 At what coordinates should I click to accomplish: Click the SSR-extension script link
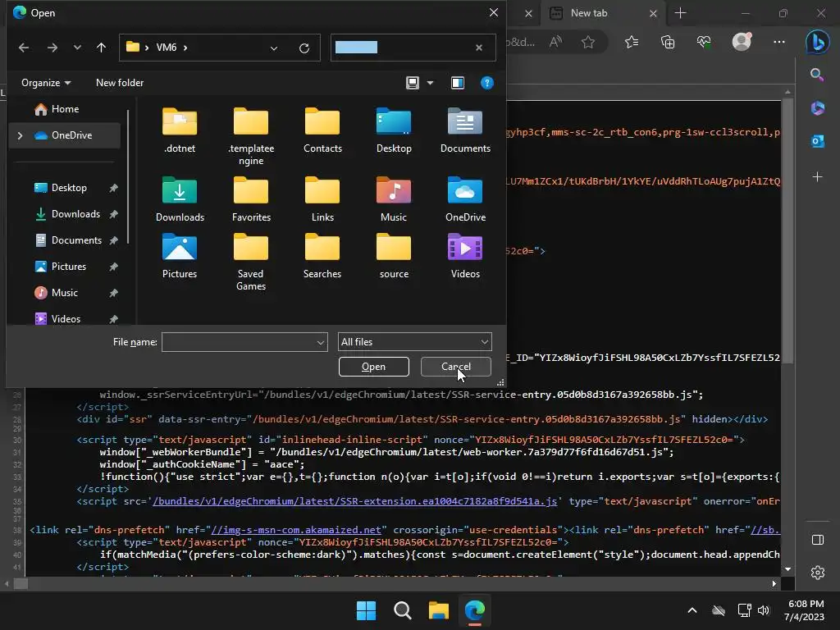[354, 501]
